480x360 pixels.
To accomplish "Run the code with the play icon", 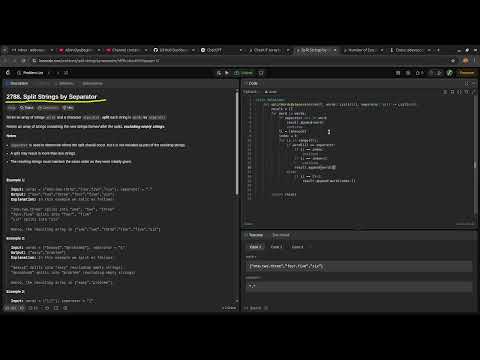I will click(x=227, y=73).
